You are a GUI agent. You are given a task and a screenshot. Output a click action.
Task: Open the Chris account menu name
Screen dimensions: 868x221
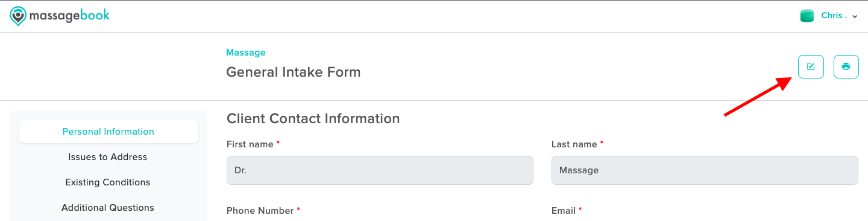pyautogui.click(x=833, y=16)
